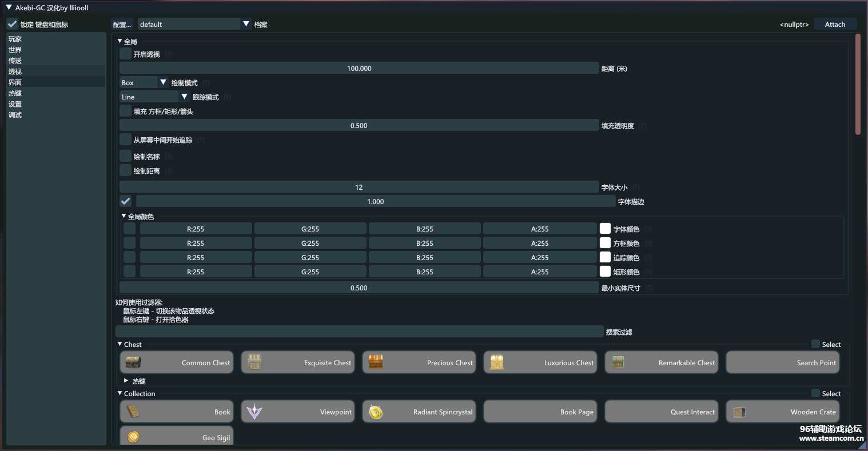
Task: Click the 配置... button
Action: click(122, 24)
